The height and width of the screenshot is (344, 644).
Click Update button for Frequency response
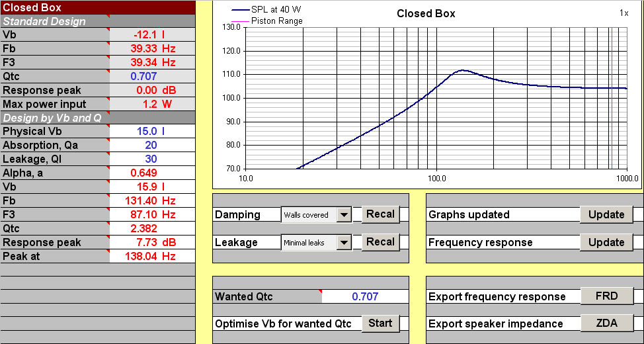tap(606, 242)
